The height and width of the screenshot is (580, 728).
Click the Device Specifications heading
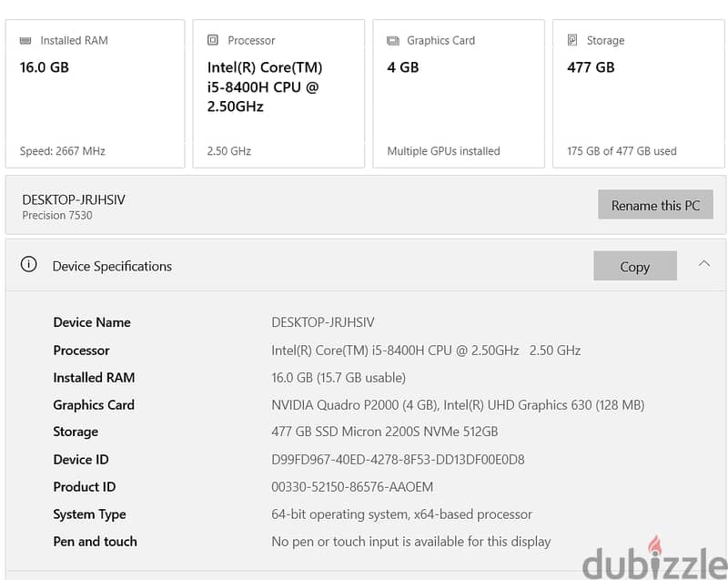(x=112, y=266)
